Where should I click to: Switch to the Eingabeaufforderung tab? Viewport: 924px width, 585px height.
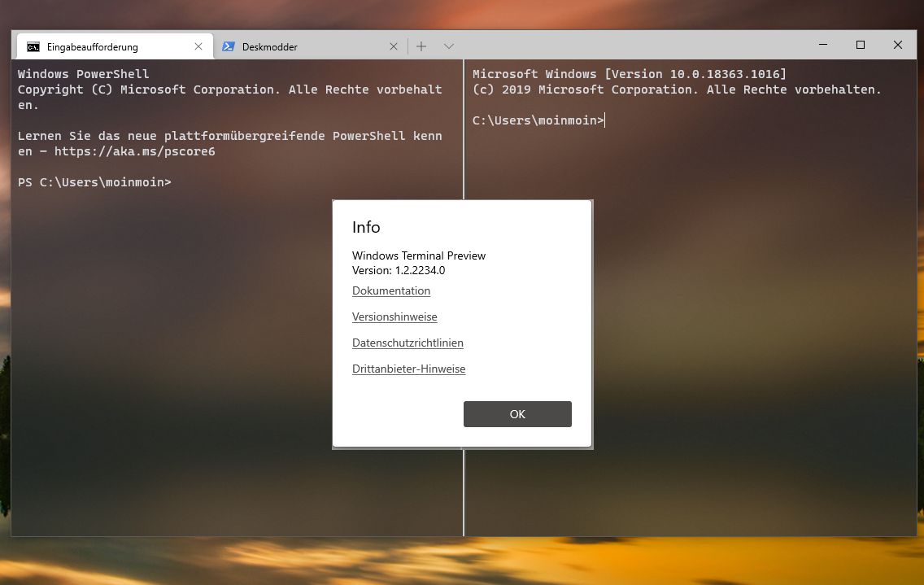pyautogui.click(x=115, y=46)
